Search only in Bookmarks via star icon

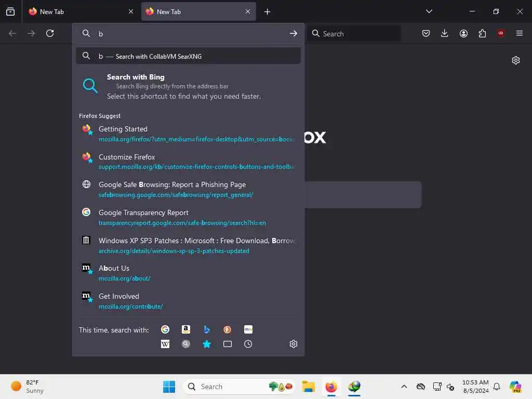(207, 344)
